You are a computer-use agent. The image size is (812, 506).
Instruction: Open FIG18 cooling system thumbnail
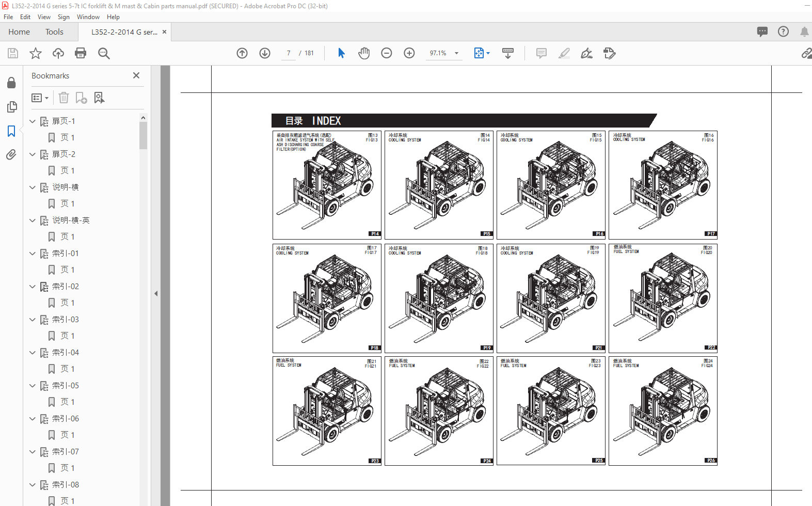click(x=439, y=298)
